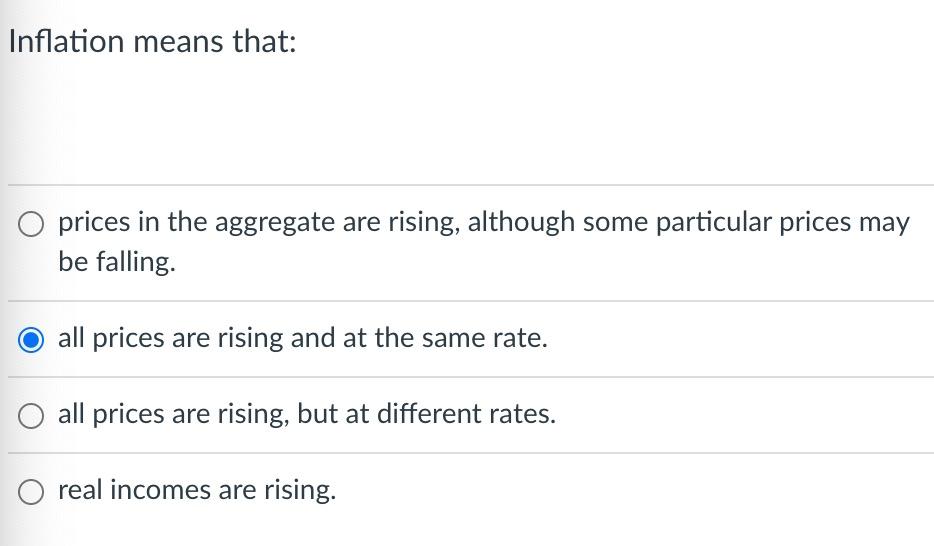The height and width of the screenshot is (546, 934).
Task: Click the word 'rising.' in the last answer
Action: (299, 490)
